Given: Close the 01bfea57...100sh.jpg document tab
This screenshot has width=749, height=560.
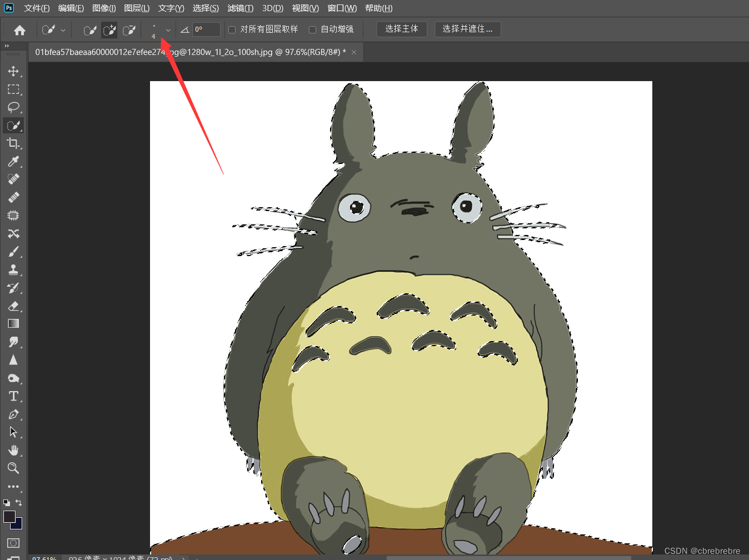Looking at the screenshot, I should coord(354,52).
